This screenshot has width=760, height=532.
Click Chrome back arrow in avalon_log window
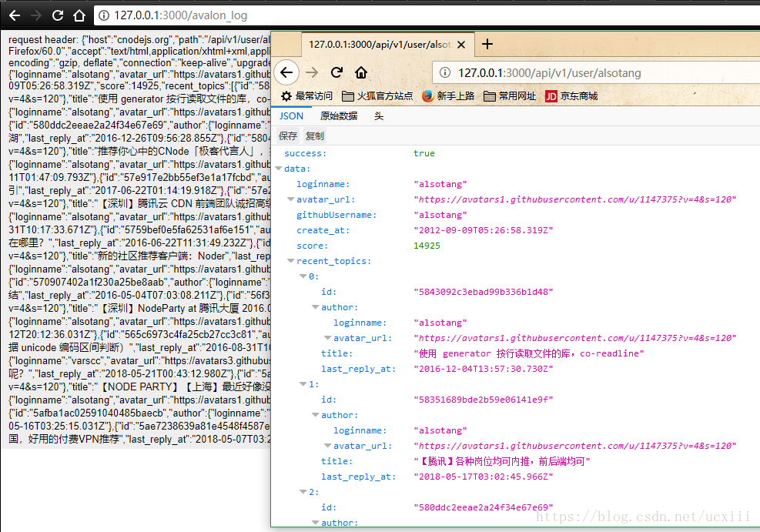15,15
